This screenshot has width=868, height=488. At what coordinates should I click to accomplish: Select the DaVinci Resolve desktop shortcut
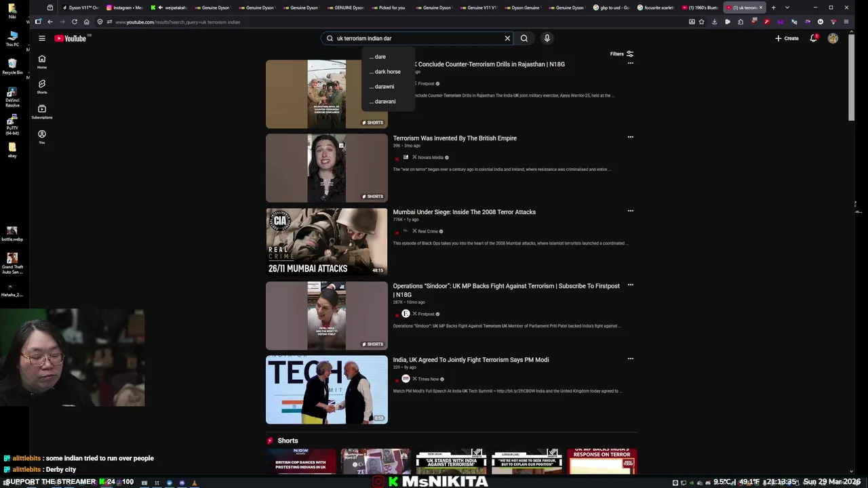point(12,97)
